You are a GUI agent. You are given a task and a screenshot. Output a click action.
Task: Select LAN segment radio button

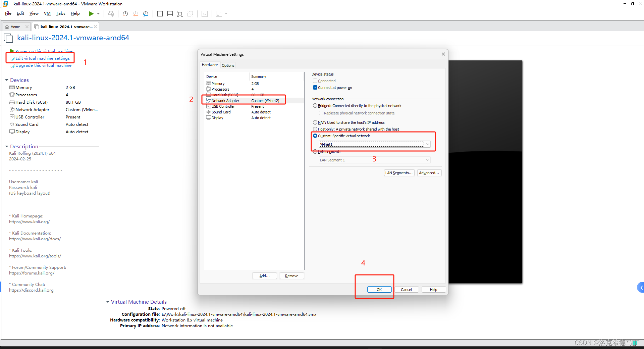click(x=315, y=152)
